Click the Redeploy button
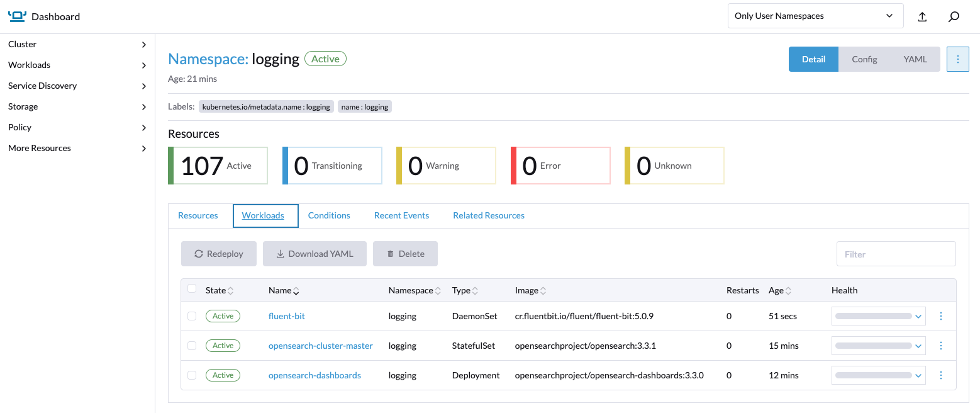The image size is (980, 413). coord(219,254)
